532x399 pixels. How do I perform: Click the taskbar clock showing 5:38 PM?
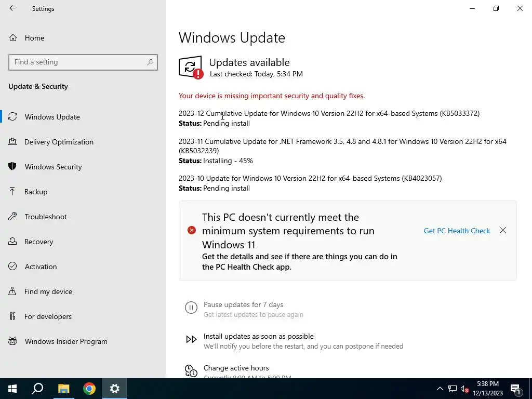click(x=487, y=389)
